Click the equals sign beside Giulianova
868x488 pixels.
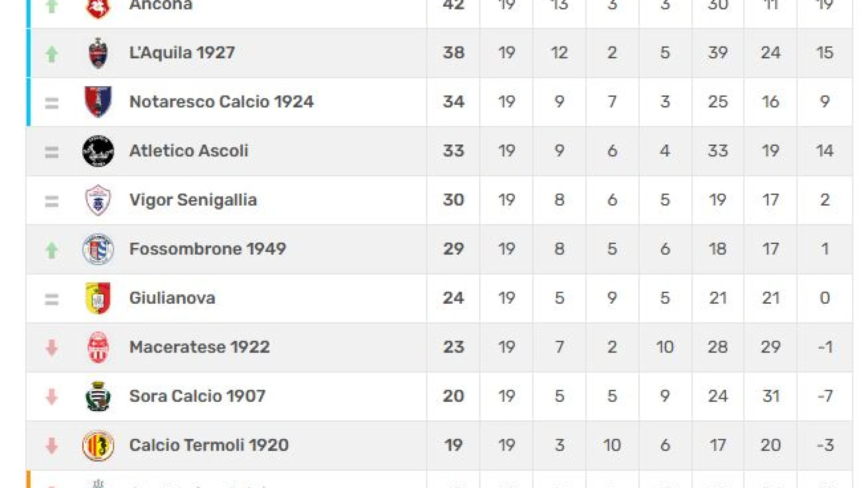coord(52,299)
